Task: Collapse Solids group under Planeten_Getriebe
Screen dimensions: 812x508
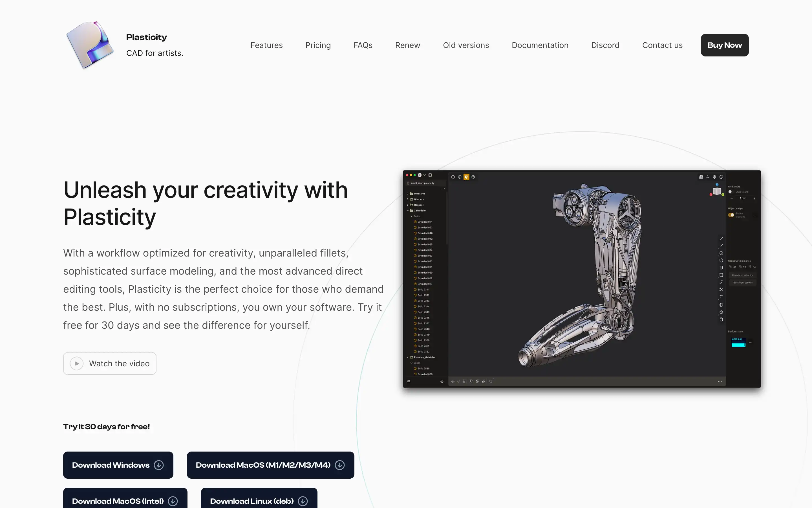Action: (411, 363)
